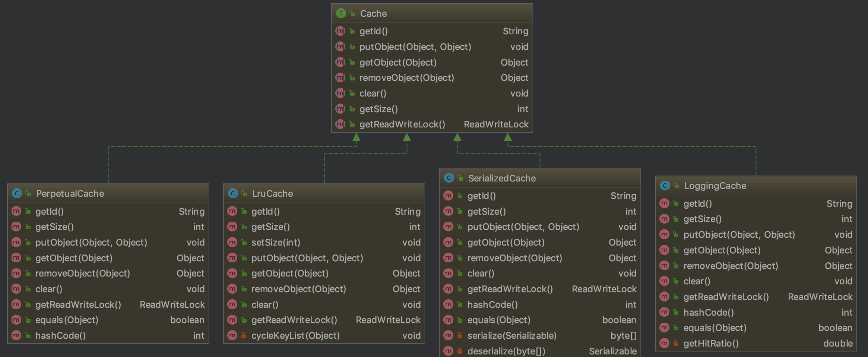Click method icon of LruCache cycleKeyList(Object)
The height and width of the screenshot is (357, 868).
point(232,335)
